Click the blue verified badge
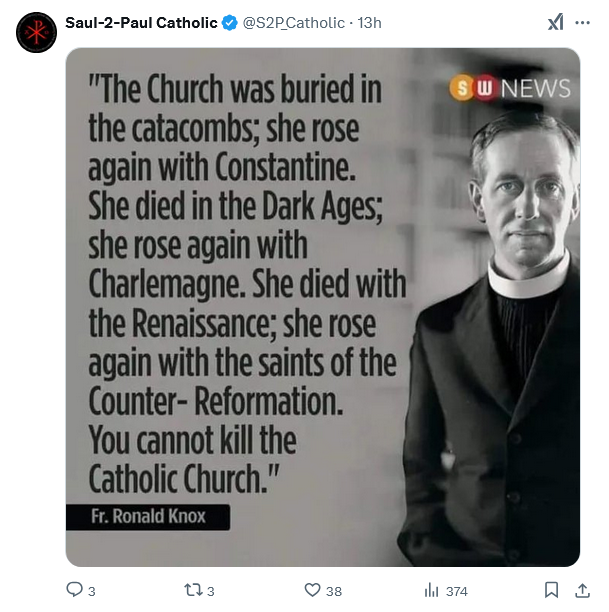The height and width of the screenshot is (612, 609). [229, 23]
